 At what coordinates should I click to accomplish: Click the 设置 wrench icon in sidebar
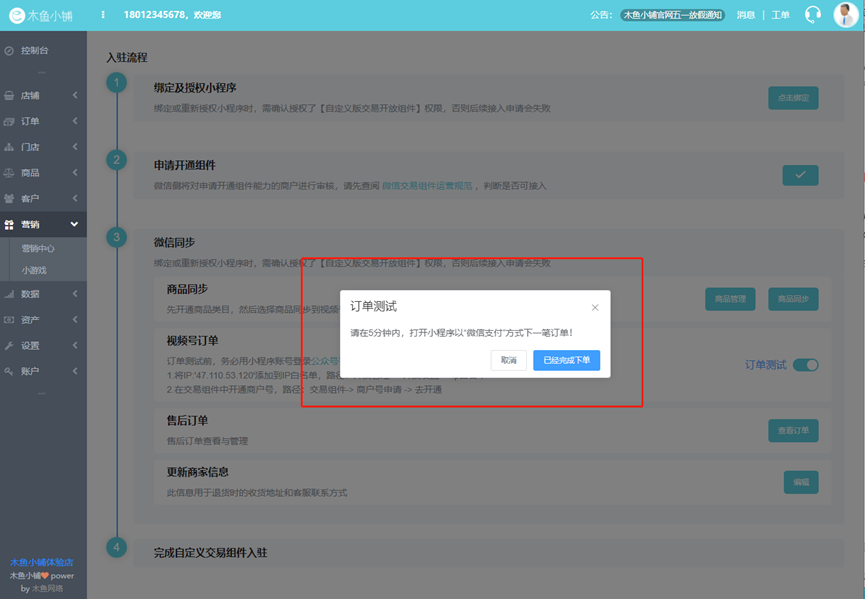coord(9,346)
